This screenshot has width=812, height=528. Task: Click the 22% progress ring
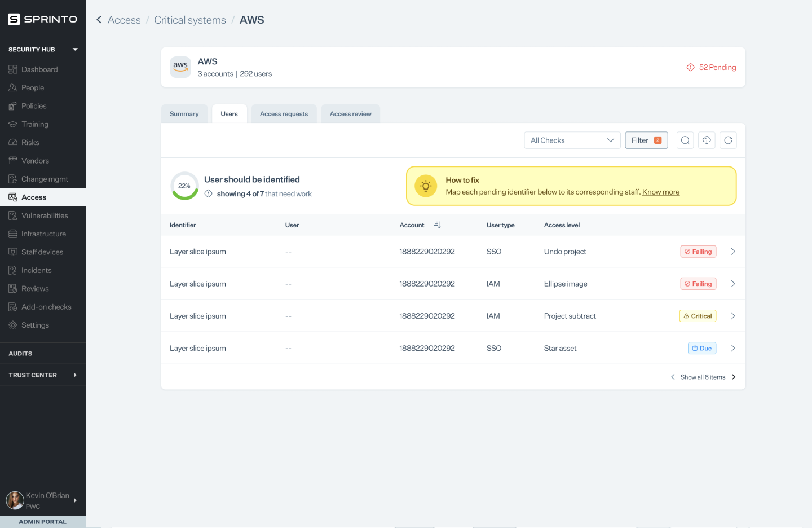(184, 186)
